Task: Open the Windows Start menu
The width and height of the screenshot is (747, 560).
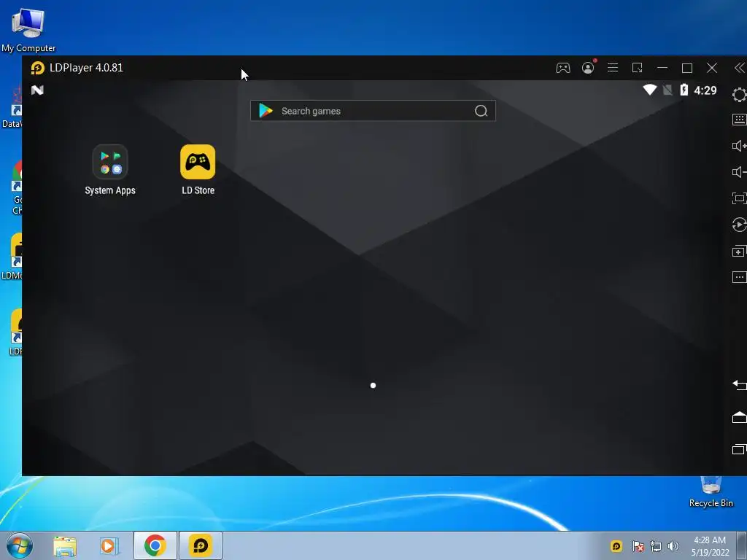Action: click(x=20, y=545)
